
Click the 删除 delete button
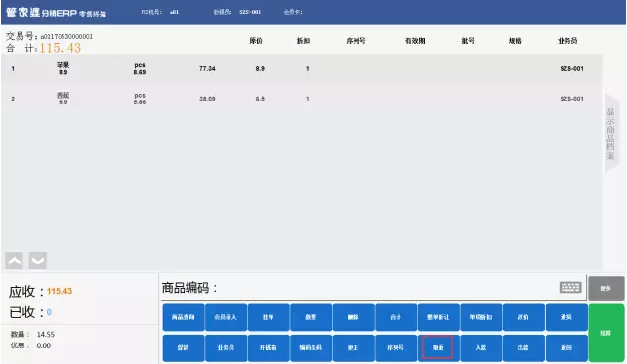tap(354, 317)
